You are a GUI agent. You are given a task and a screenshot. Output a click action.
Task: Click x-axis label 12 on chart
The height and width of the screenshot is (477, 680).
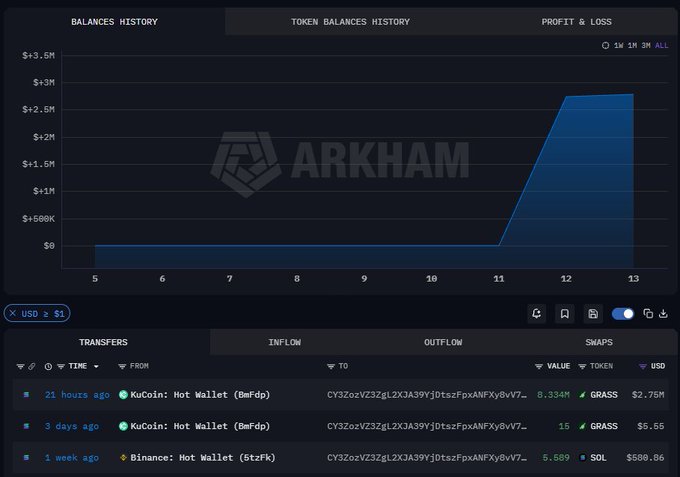click(x=566, y=279)
